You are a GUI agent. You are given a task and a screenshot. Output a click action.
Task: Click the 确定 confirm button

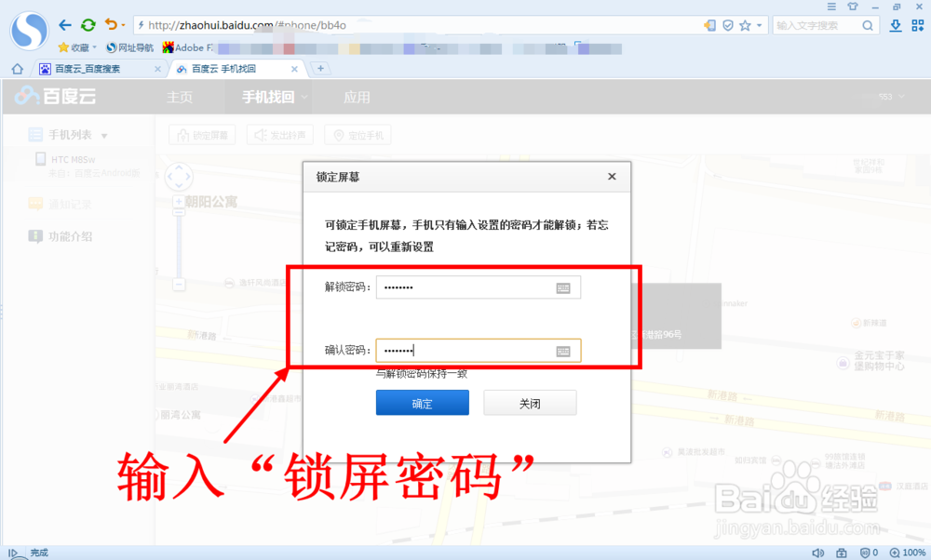422,402
